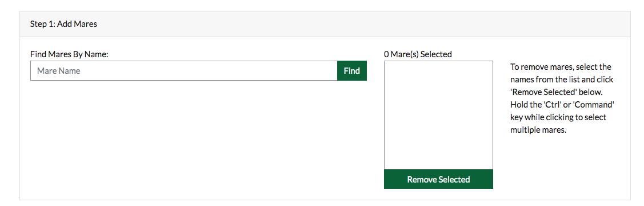644x206 pixels.
Task: Click the 'To remove mares' instructions paragraph
Action: tap(562, 98)
